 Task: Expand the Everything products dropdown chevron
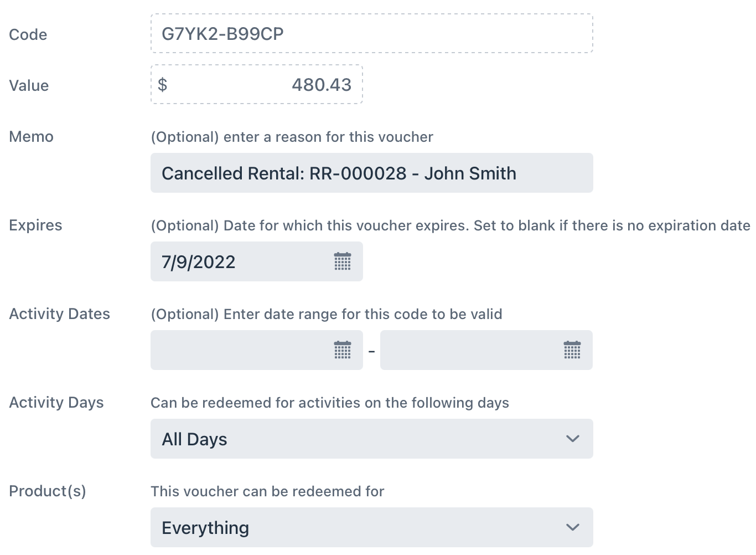coord(572,527)
